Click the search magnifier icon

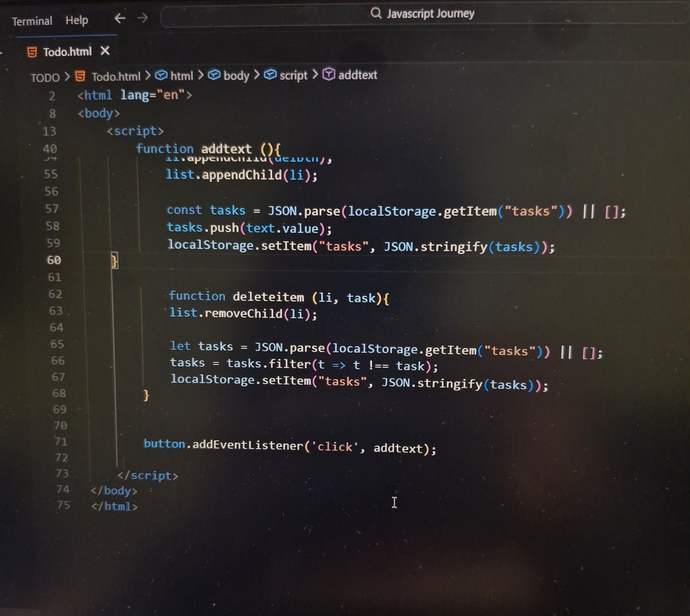(376, 13)
